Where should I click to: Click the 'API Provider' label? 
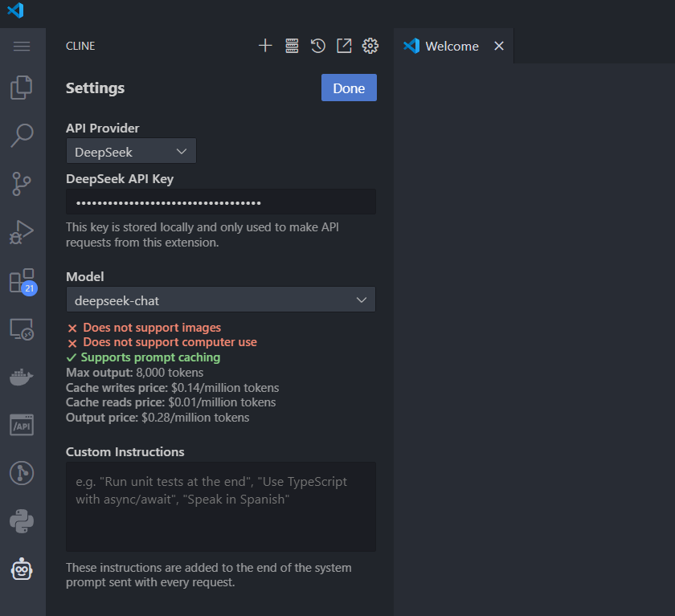point(103,129)
